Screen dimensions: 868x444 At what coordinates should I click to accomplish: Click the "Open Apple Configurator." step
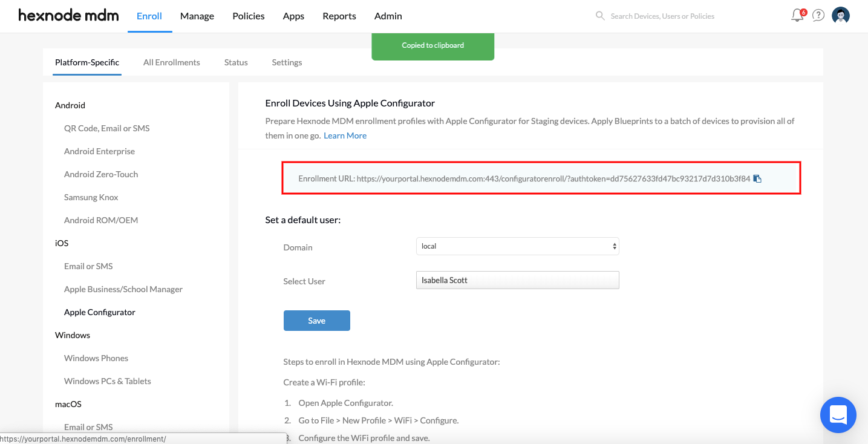point(346,403)
